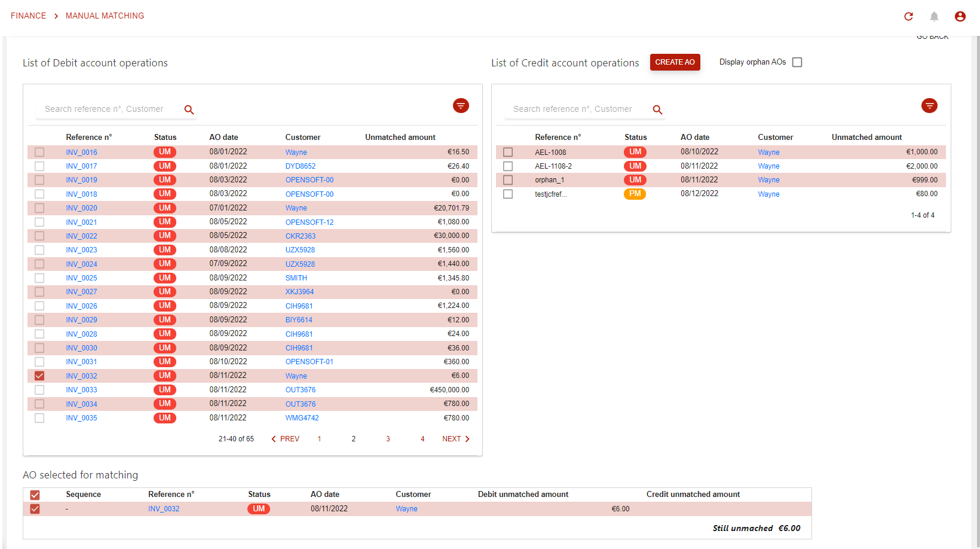Screen dimensions: 980x549
Task: Click the refresh icon in top bar
Action: coord(908,16)
